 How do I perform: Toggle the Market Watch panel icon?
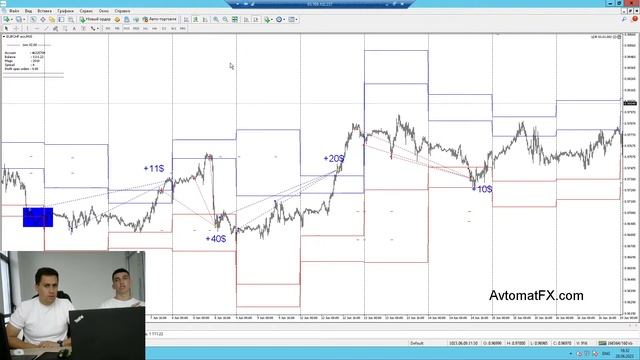(33, 19)
